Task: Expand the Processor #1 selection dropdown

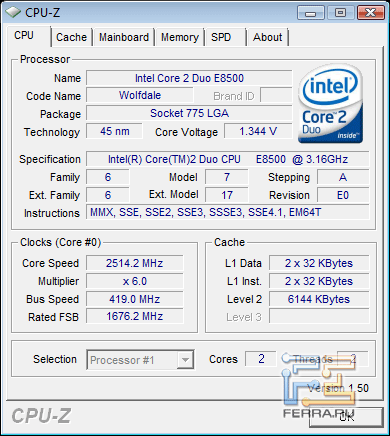Action: coord(185,360)
